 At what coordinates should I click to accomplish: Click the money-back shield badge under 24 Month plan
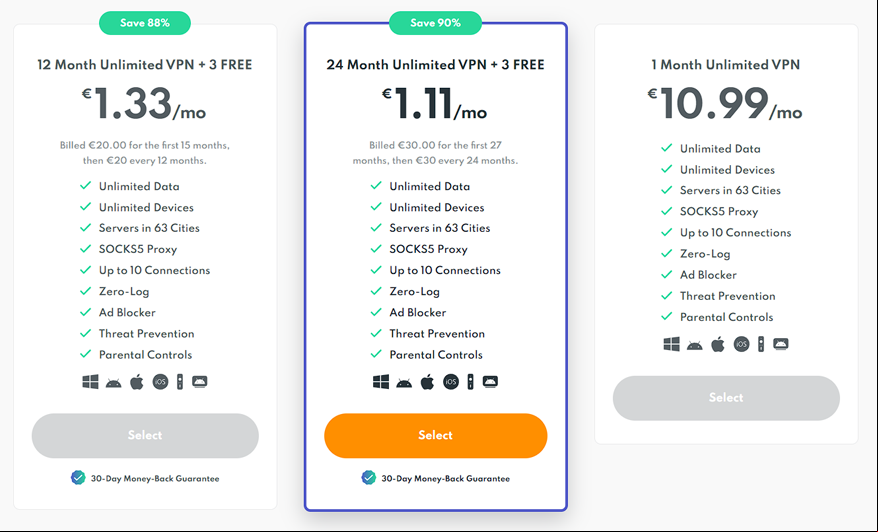(368, 478)
